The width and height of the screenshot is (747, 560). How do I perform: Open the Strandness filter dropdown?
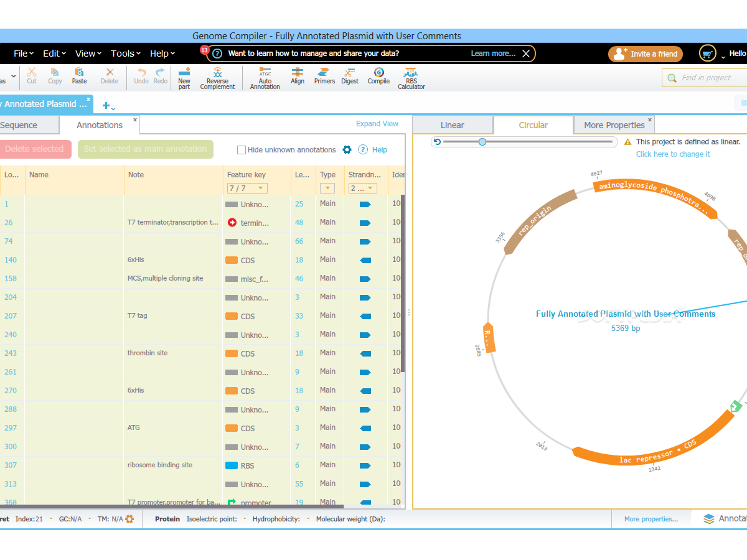click(363, 188)
